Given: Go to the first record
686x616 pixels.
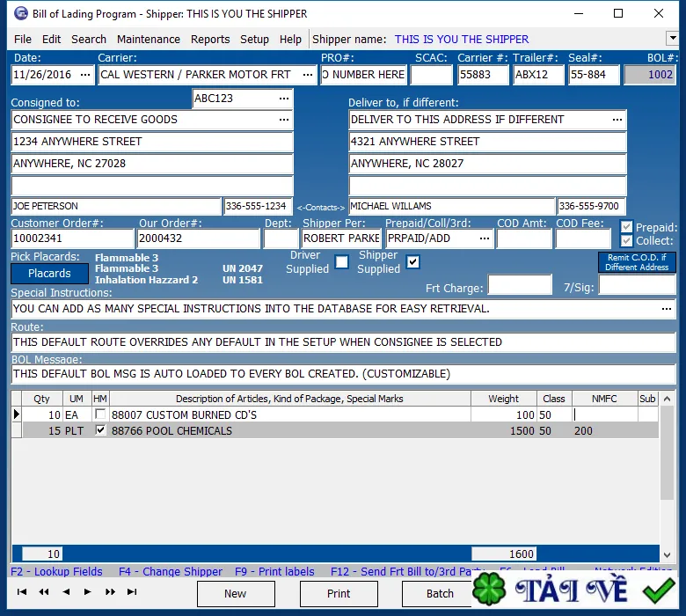Looking at the screenshot, I should click(x=22, y=592).
